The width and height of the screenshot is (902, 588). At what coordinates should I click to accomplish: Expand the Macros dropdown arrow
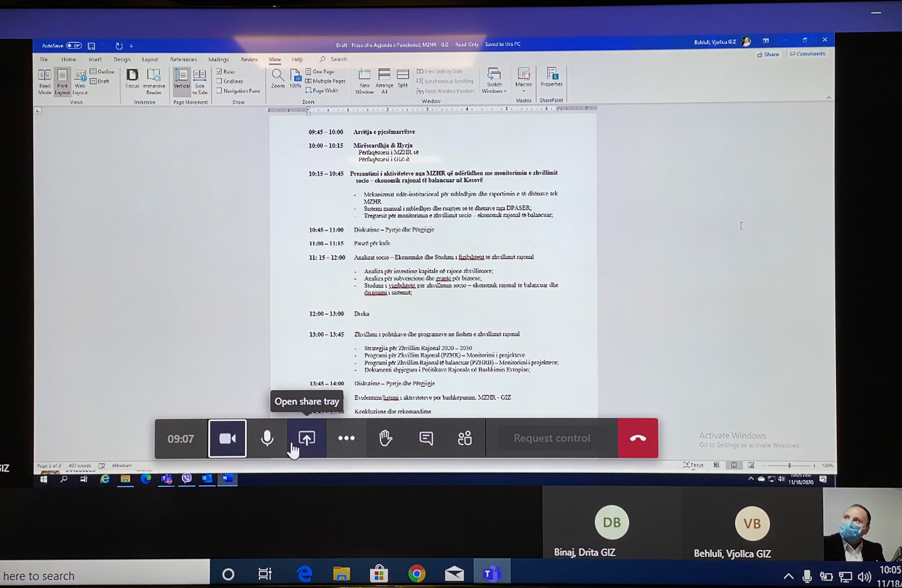523,91
